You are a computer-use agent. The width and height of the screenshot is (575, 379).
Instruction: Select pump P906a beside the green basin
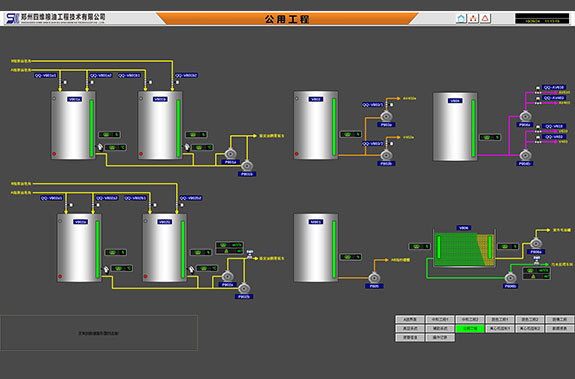[536, 243]
